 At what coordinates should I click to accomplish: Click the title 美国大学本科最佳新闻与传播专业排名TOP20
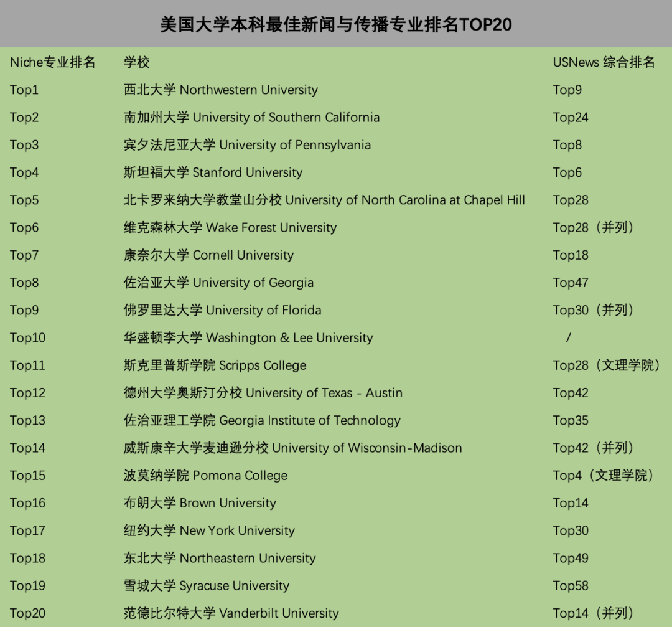[336, 24]
